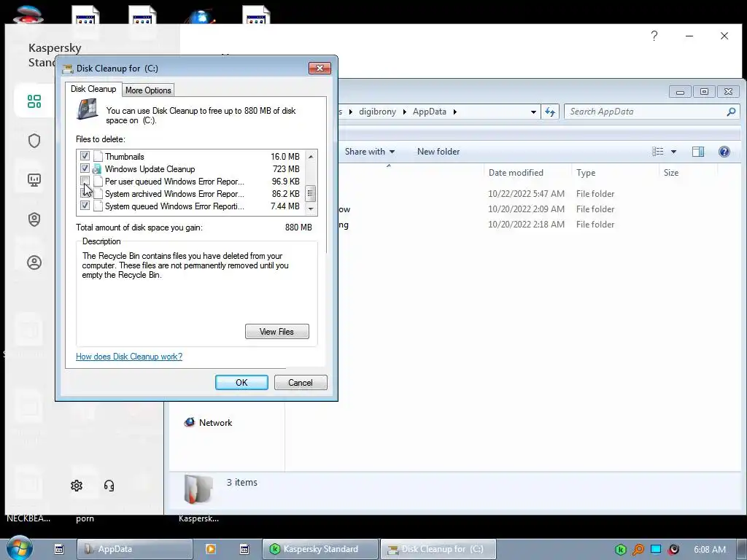Check Per user queued Windows Error Reporting
This screenshot has width=747, height=560.
(85, 181)
